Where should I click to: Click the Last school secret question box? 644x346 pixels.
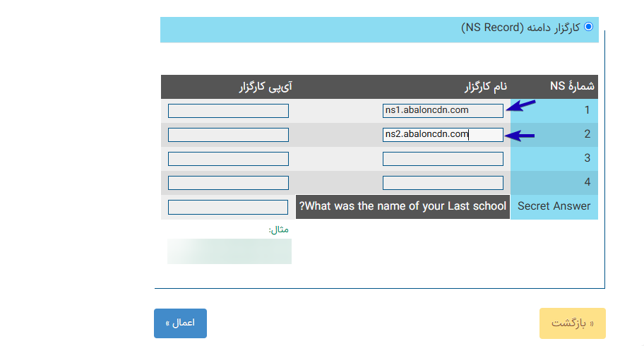[402, 207]
